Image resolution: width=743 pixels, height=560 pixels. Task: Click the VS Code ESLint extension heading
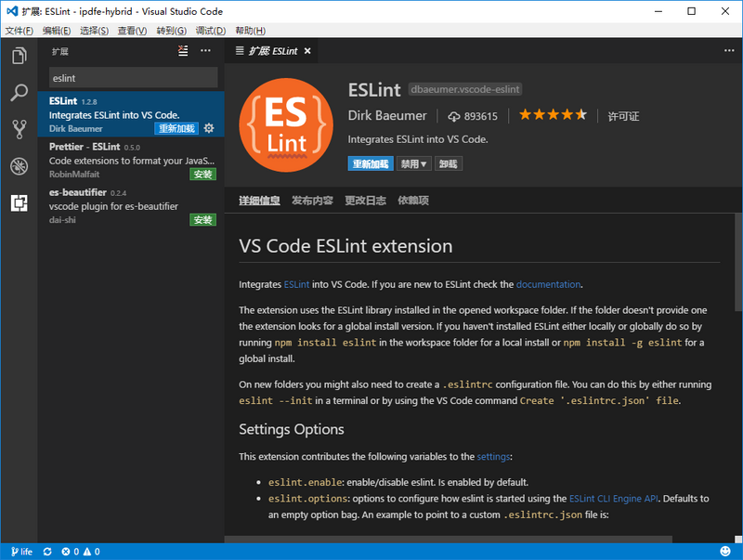click(345, 246)
